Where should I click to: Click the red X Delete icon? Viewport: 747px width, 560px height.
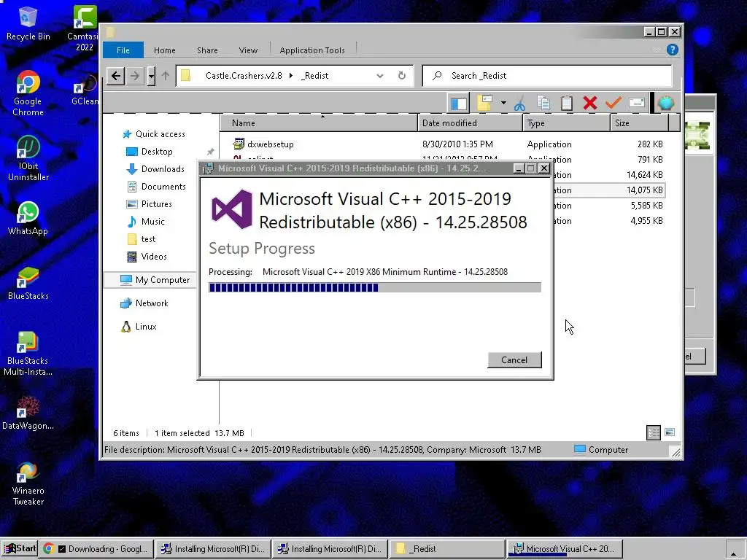(589, 103)
